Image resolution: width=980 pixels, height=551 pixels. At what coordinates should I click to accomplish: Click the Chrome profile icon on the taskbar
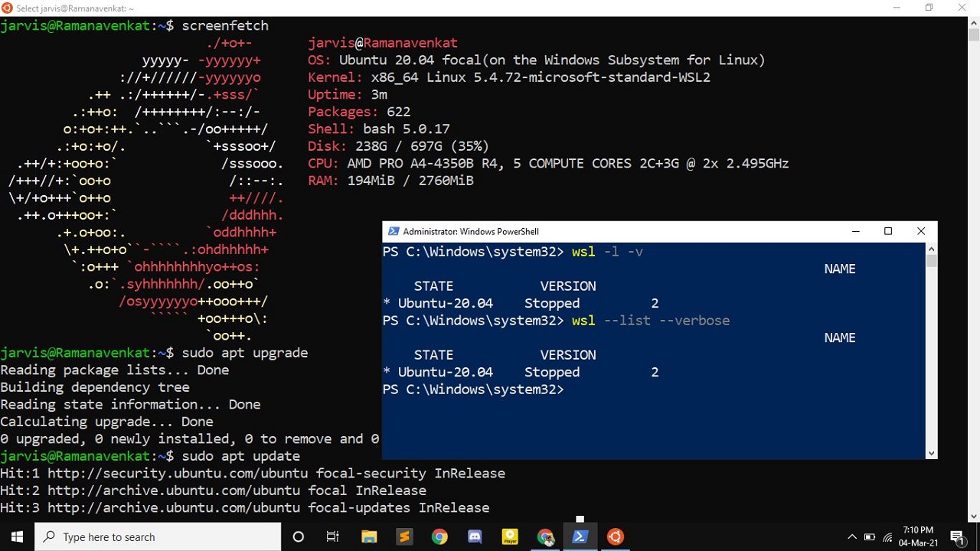pos(546,536)
